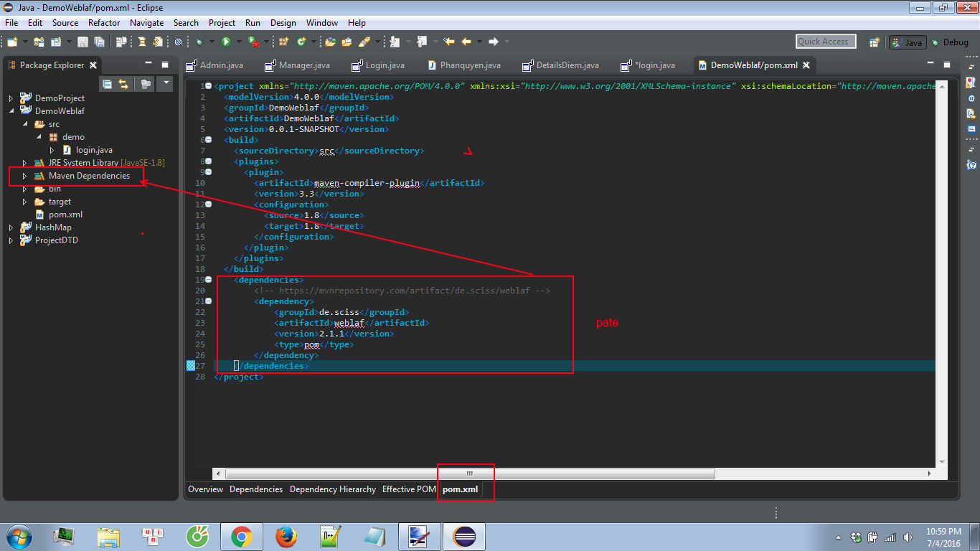This screenshot has height=551, width=980.
Task: Expand the HashMap project node
Action: pyautogui.click(x=11, y=227)
